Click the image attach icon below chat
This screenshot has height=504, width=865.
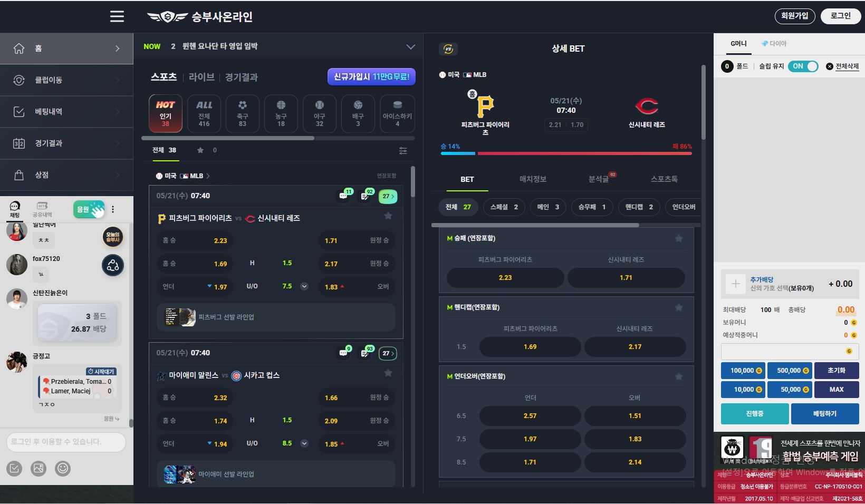click(39, 468)
